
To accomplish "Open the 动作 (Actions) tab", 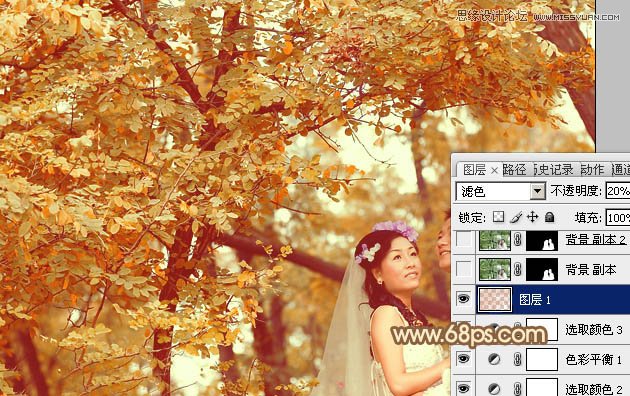I will pos(593,170).
